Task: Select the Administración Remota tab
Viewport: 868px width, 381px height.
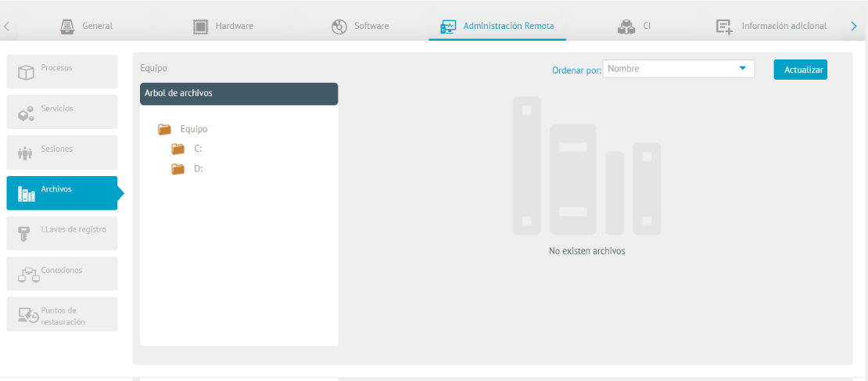Action: coord(497,26)
